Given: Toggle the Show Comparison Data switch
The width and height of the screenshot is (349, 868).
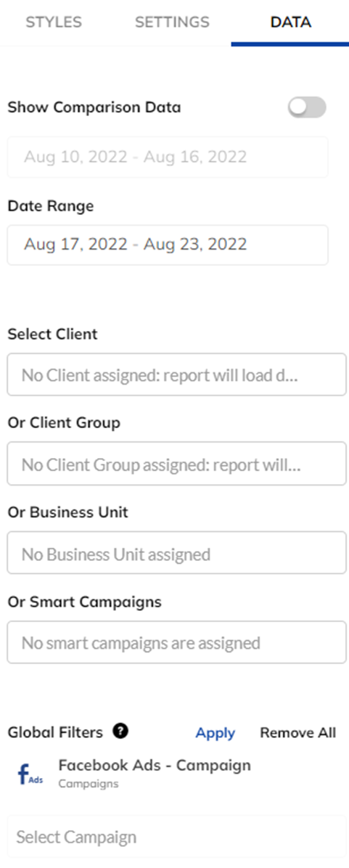Looking at the screenshot, I should [x=307, y=107].
